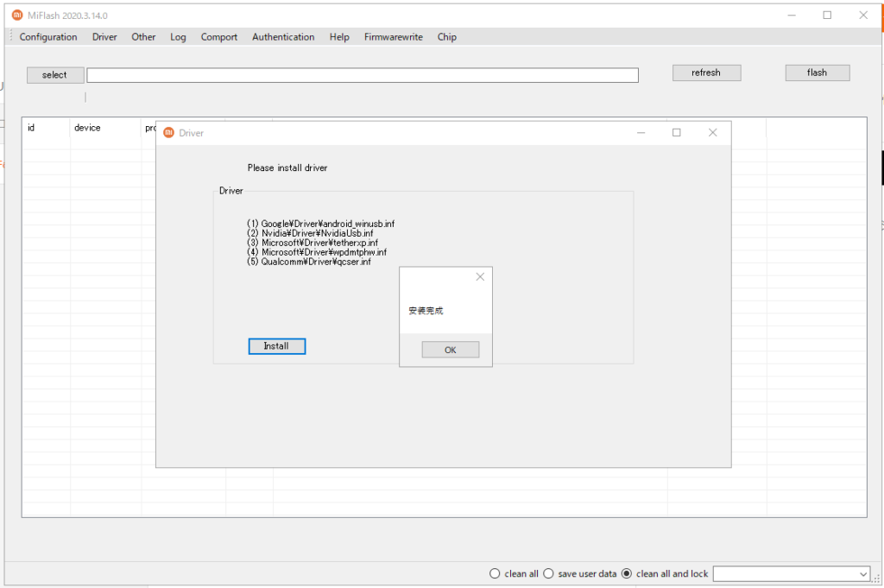Open the Other menu
Screen dimensions: 884x588
tap(143, 36)
